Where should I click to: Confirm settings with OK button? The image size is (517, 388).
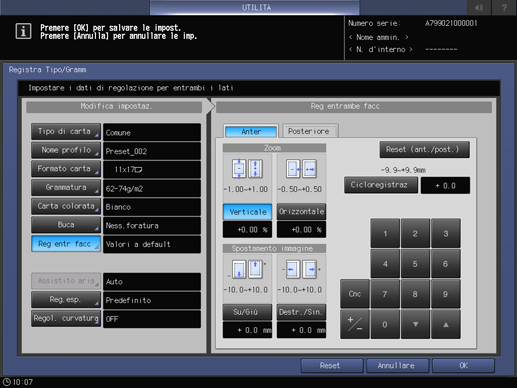point(463,366)
